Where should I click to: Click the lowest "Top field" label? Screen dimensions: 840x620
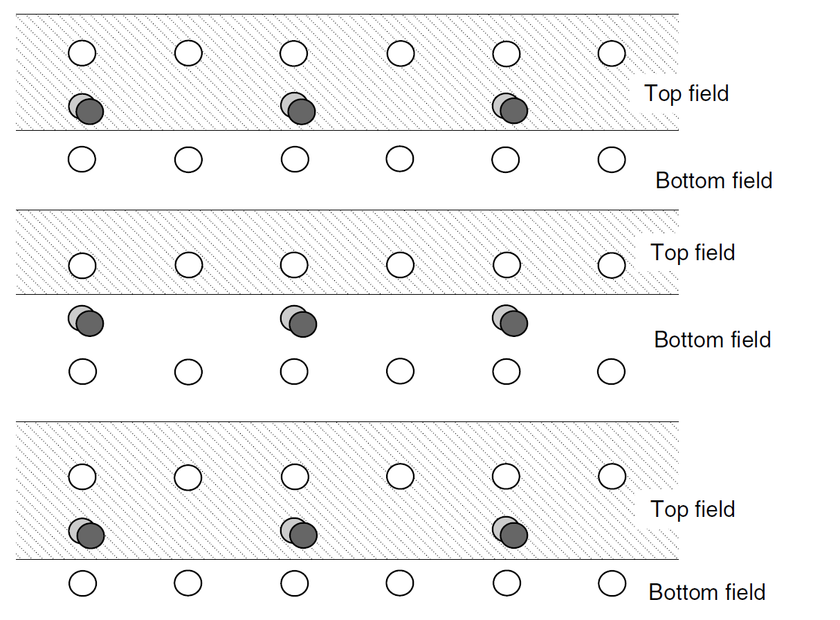pyautogui.click(x=693, y=509)
